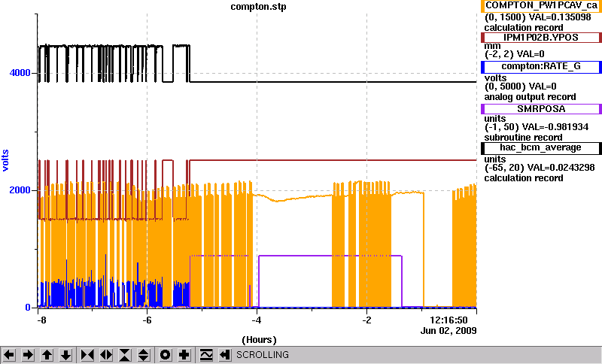Screen dimensions: 602x364
Task: Click the 2000 y-axis tick label
Action: [x=20, y=190]
